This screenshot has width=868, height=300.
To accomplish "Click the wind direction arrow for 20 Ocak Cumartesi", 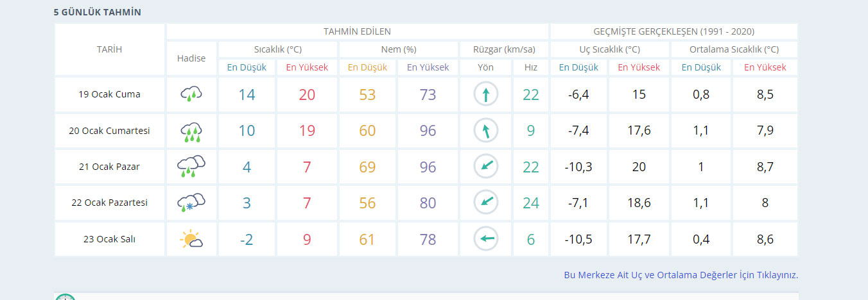I will pyautogui.click(x=486, y=131).
